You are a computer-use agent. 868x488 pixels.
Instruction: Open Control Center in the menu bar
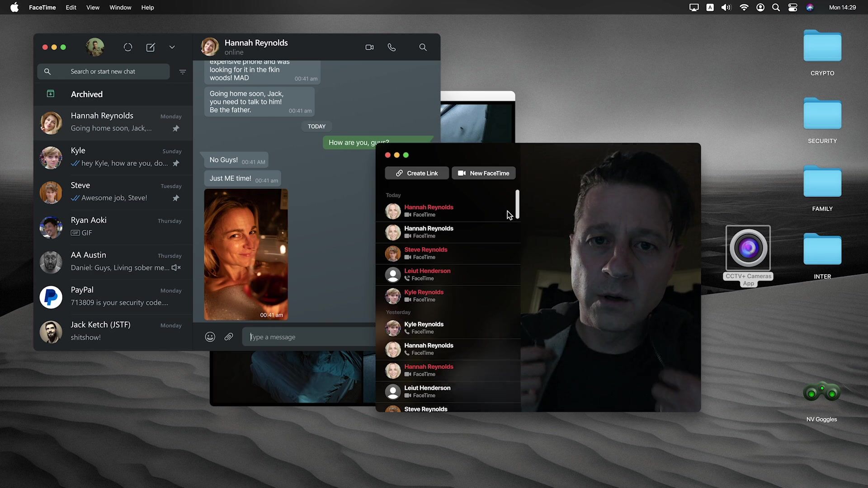(x=793, y=8)
